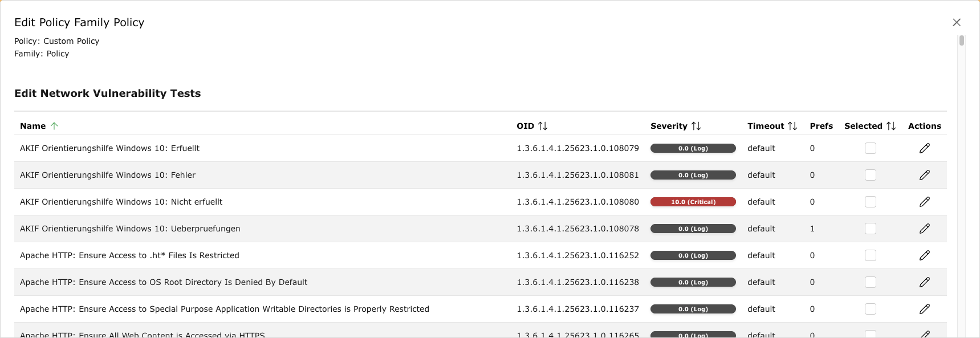The image size is (980, 338).
Task: Open editor for AKIF Ueberpruefungen test
Action: click(924, 229)
